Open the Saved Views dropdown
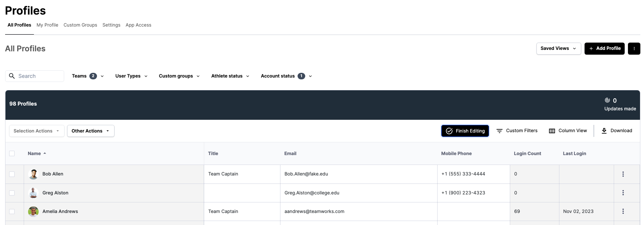644x225 pixels. point(558,48)
